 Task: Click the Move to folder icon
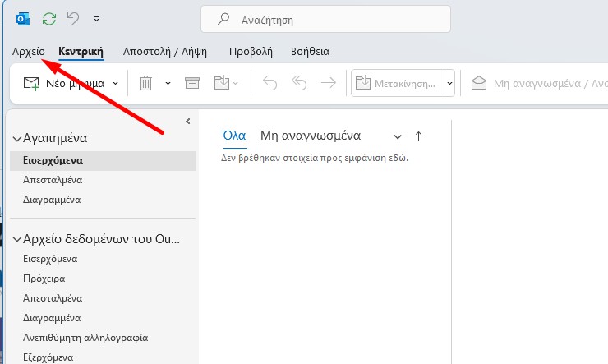[x=221, y=83]
